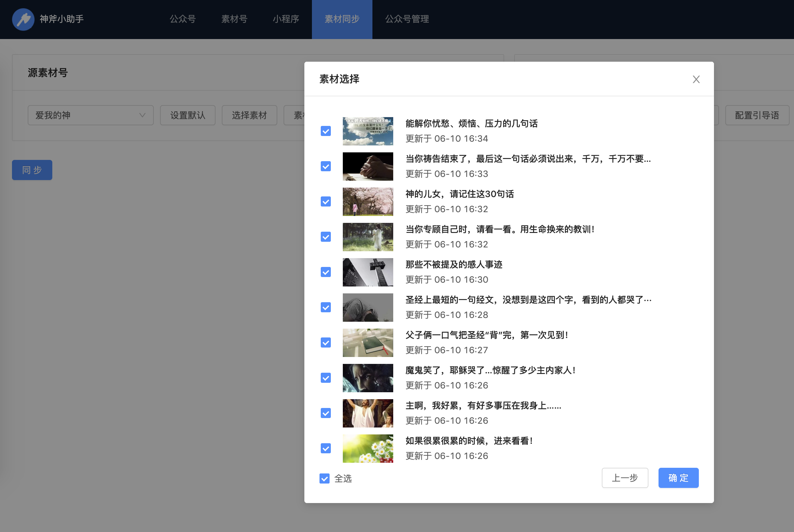Uncheck 主啊，我好累 article checkbox
Viewport: 794px width, 532px height.
point(326,414)
